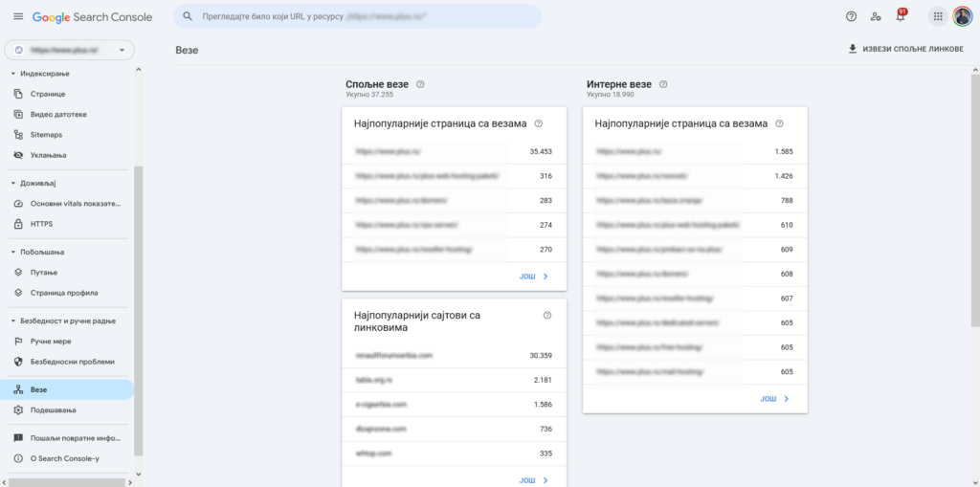The image size is (980, 487).
Task: Collapse the Доживљај section
Action: coord(13,183)
